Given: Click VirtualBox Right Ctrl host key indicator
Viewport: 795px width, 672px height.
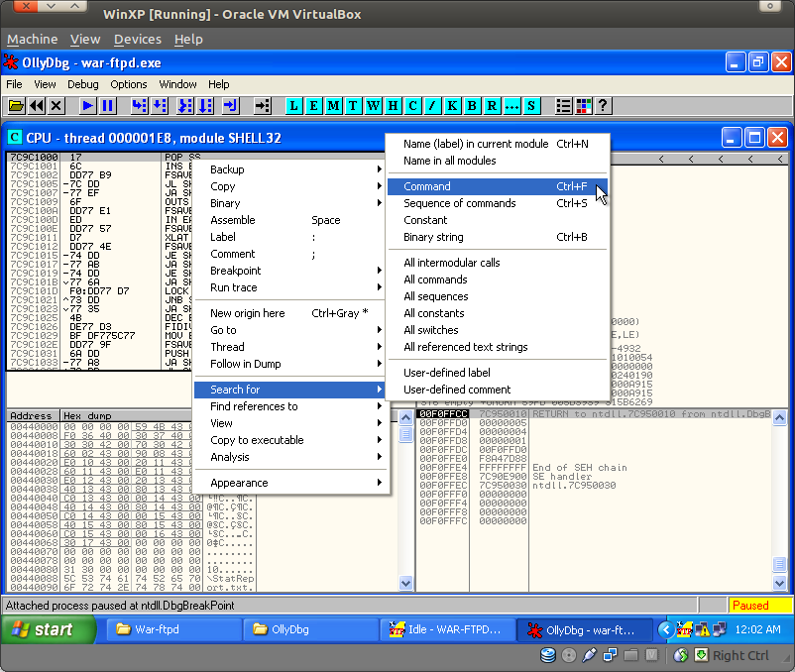Looking at the screenshot, I should coord(740,656).
